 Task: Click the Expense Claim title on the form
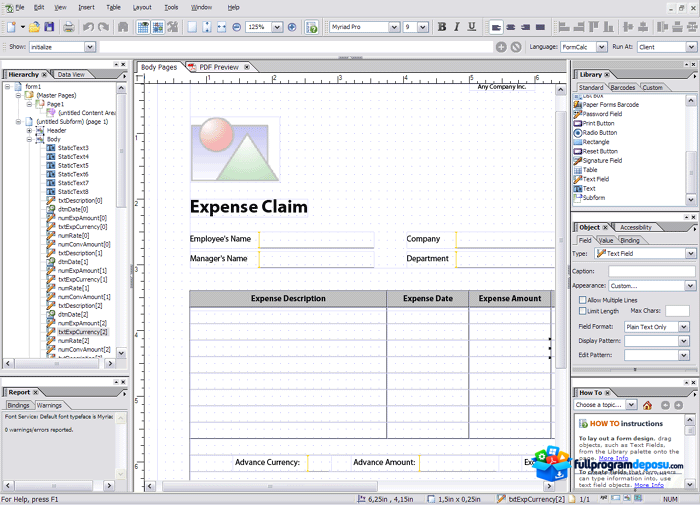click(x=249, y=207)
